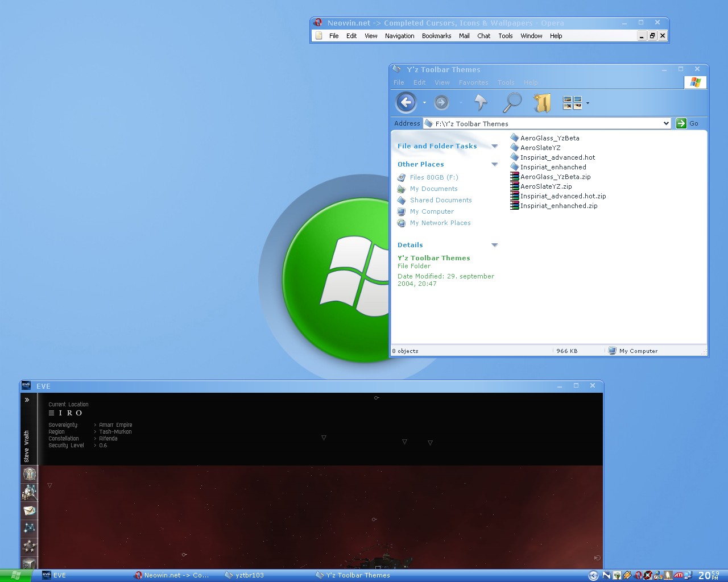The image size is (728, 582).
Task: Open Opera Bookmarks menu
Action: pos(436,36)
